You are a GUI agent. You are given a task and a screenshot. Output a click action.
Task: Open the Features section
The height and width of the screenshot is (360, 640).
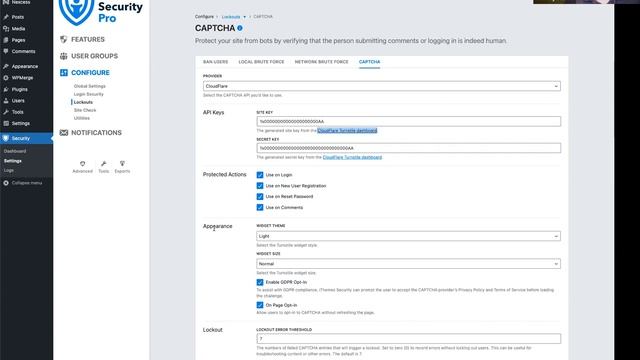point(88,39)
